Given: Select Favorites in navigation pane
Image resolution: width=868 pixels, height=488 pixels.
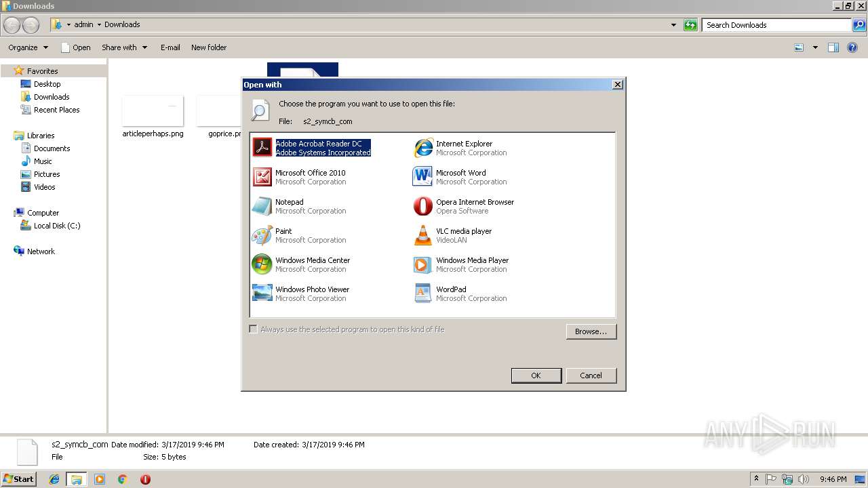Looking at the screenshot, I should pos(42,71).
